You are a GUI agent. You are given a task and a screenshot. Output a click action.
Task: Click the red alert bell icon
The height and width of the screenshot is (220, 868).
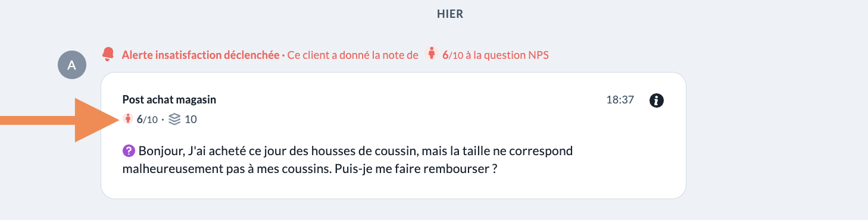108,54
